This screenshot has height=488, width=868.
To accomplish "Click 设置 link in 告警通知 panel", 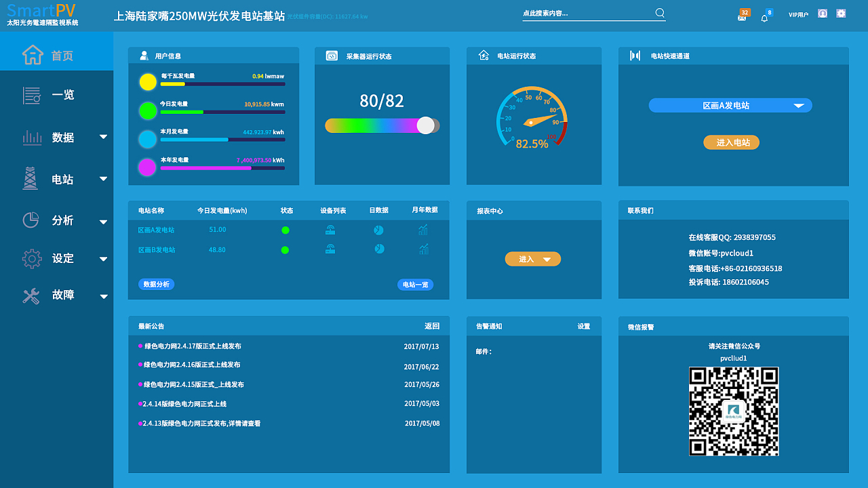I will (584, 326).
